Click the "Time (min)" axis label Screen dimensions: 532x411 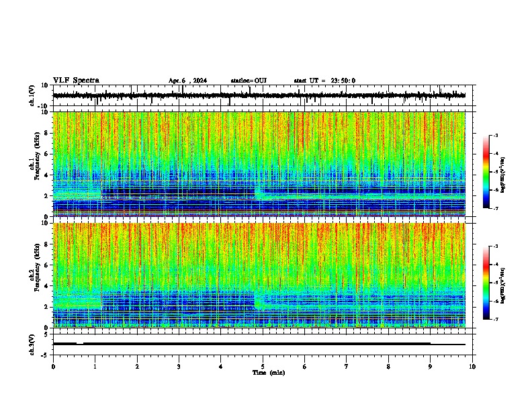[x=269, y=373]
